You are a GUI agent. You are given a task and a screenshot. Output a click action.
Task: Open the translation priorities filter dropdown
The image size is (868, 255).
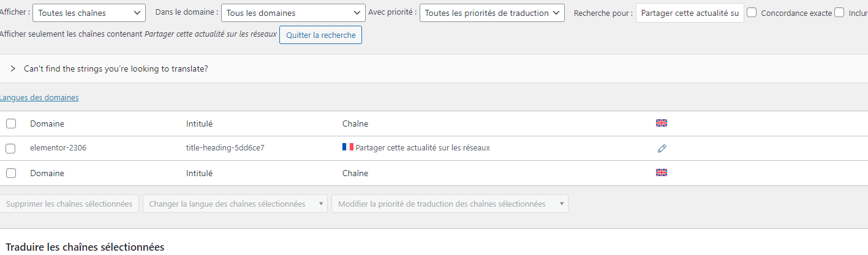492,13
